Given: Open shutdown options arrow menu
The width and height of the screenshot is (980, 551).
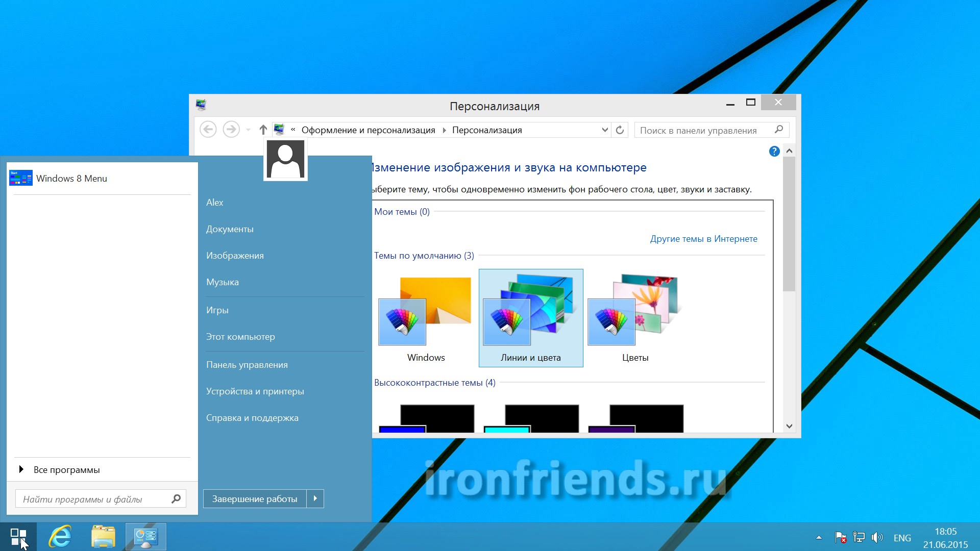Looking at the screenshot, I should point(315,498).
